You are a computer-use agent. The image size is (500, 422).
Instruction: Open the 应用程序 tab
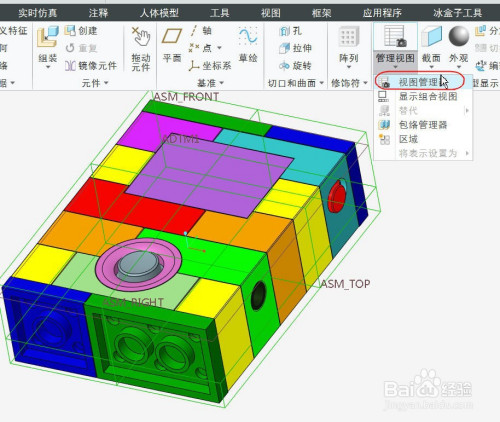tap(382, 13)
